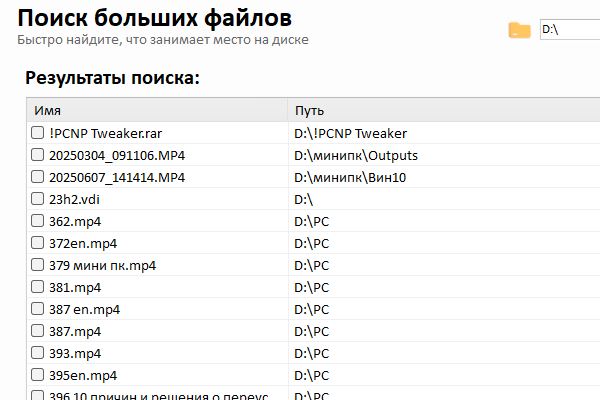Image resolution: width=600 pixels, height=400 pixels.
Task: Tick the 20250304_091106.MP4 checkbox
Action: (x=37, y=155)
